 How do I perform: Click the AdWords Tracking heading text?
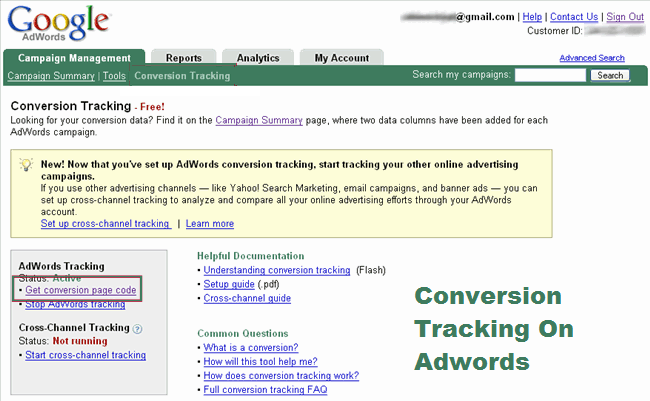(61, 266)
